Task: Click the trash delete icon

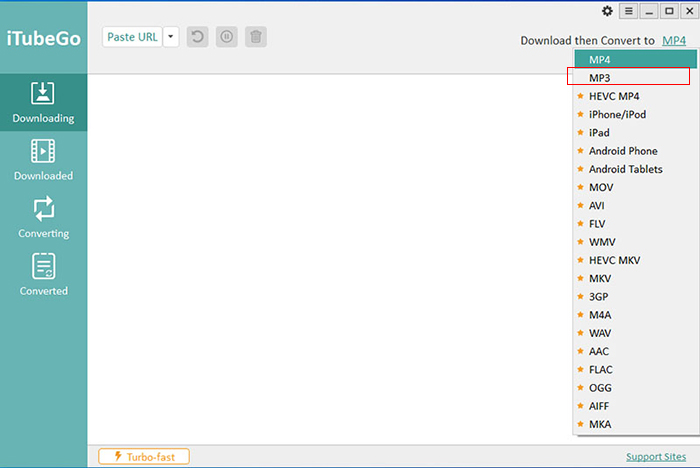Action: click(x=256, y=37)
